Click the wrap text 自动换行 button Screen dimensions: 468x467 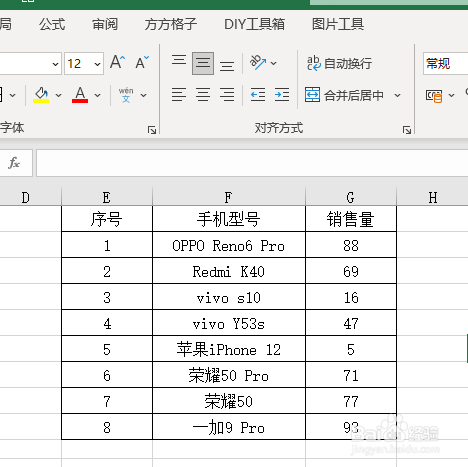(x=339, y=63)
